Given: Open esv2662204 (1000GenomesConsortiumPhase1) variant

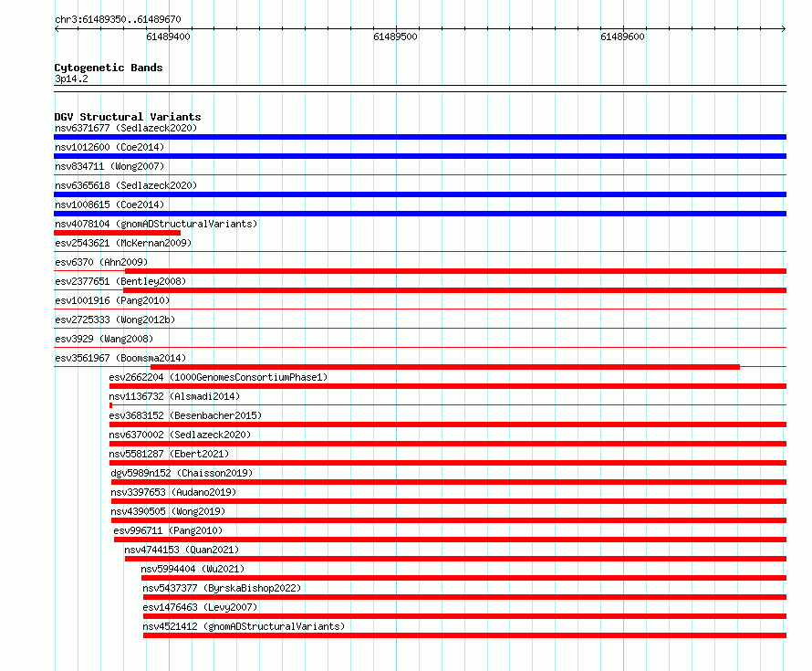Looking at the screenshot, I should 218,377.
